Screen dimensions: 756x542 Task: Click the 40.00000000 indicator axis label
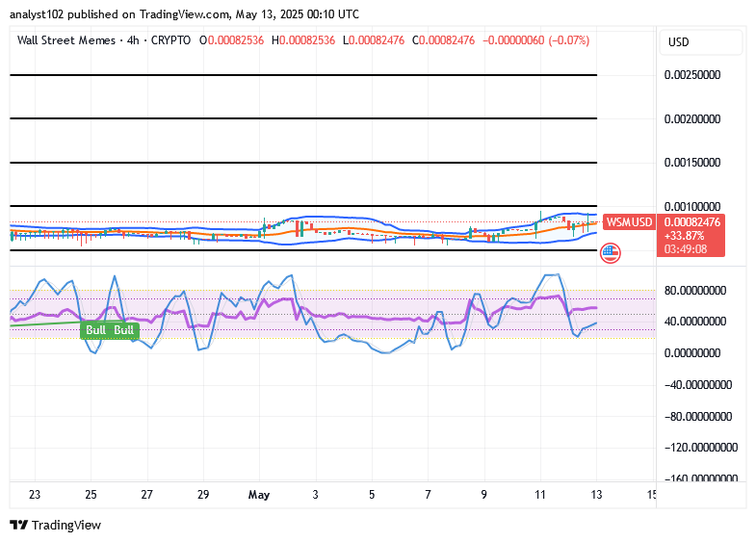[695, 322]
